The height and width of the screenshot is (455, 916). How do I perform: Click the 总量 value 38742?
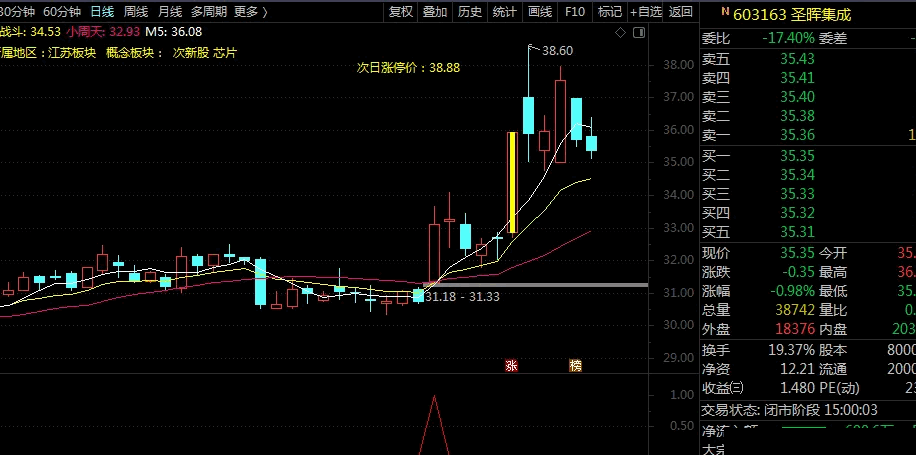795,310
